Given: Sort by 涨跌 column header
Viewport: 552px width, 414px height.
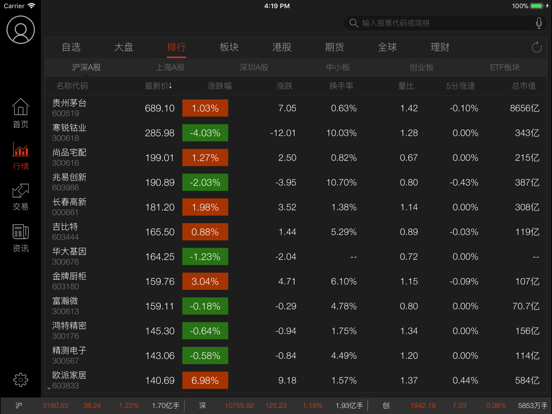Looking at the screenshot, I should (x=284, y=86).
